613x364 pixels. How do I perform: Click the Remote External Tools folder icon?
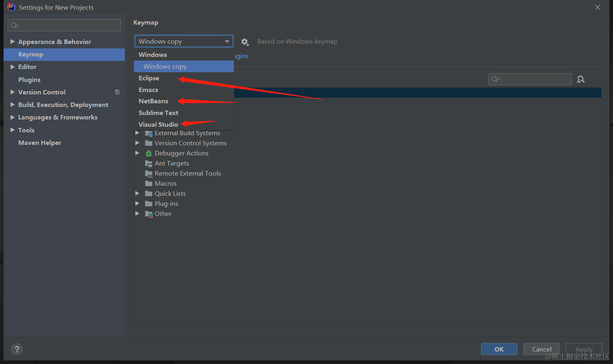[x=149, y=174]
